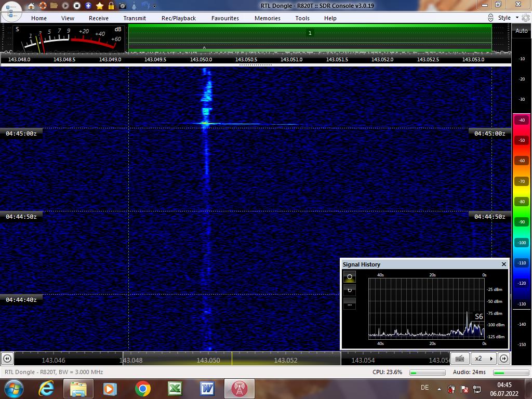The width and height of the screenshot is (532, 399).
Task: Open the Home ribbon tab
Action: [39, 18]
